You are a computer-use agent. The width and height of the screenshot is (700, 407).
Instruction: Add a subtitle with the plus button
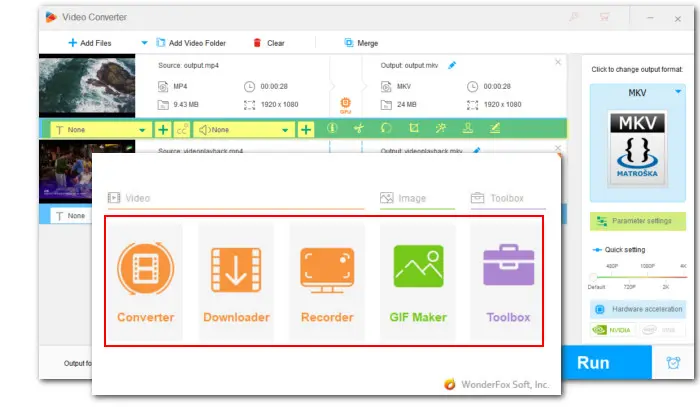pos(163,129)
